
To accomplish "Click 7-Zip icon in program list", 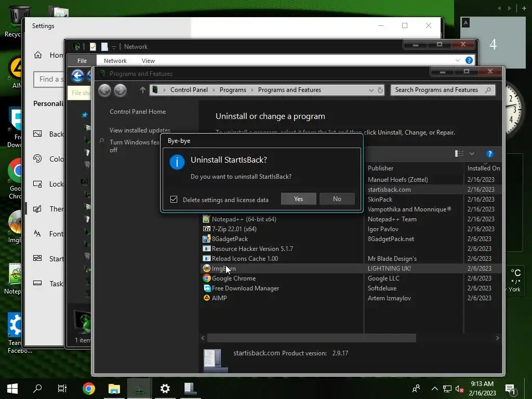I will 206,229.
